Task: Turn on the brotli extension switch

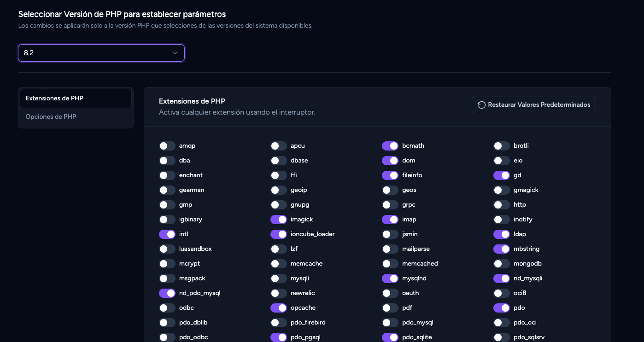Action: (x=502, y=146)
